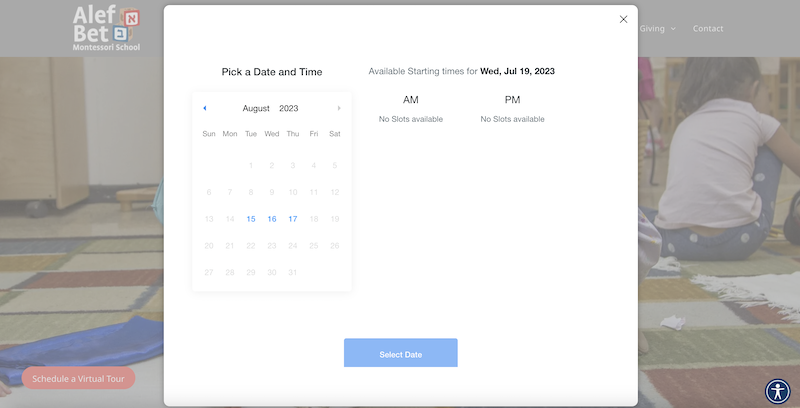The width and height of the screenshot is (800, 408).
Task: Click the Alef Bet Montessori School logo
Action: pyautogui.click(x=107, y=28)
